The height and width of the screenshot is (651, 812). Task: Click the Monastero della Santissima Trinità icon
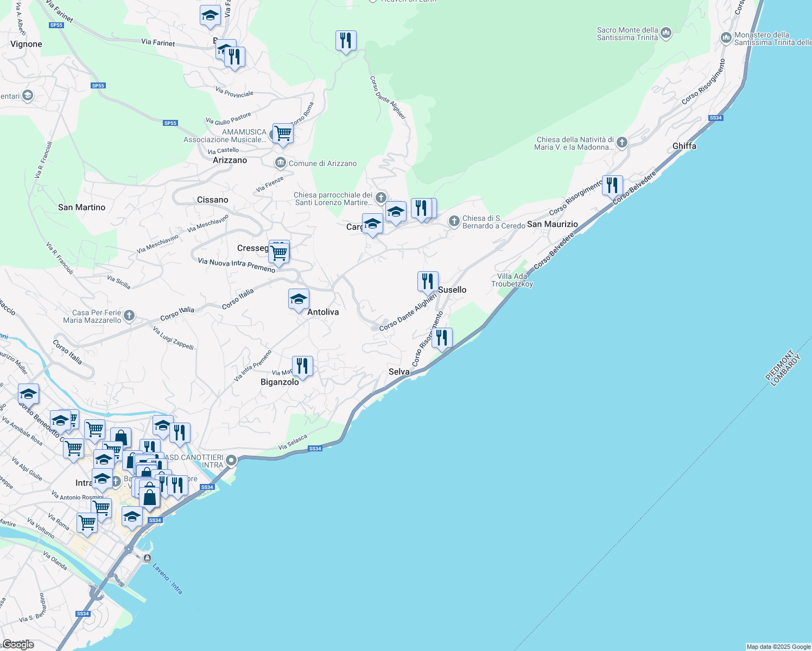(x=726, y=38)
